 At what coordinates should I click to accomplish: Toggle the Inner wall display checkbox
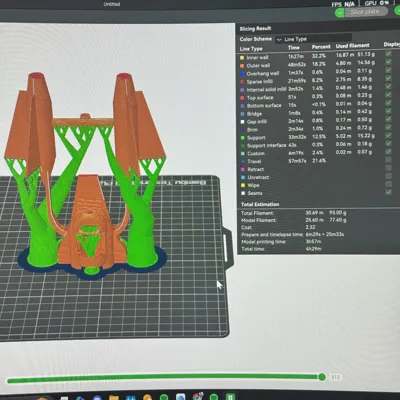pos(389,54)
